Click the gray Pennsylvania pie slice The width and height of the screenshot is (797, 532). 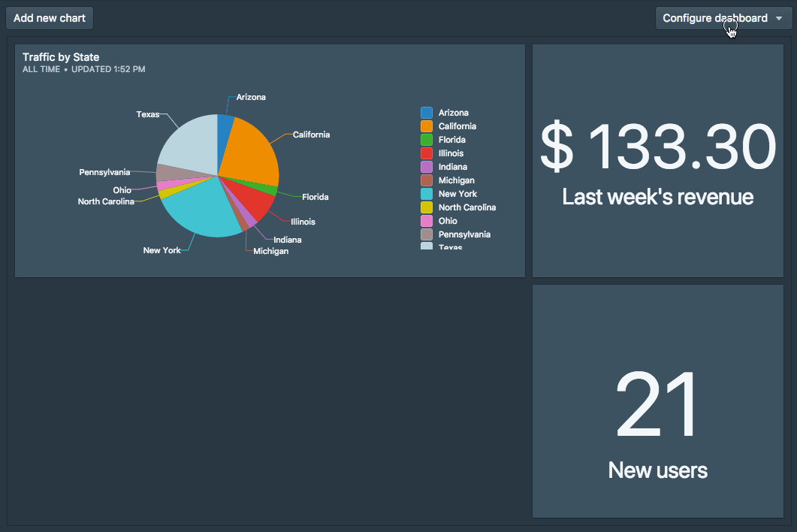tap(173, 172)
